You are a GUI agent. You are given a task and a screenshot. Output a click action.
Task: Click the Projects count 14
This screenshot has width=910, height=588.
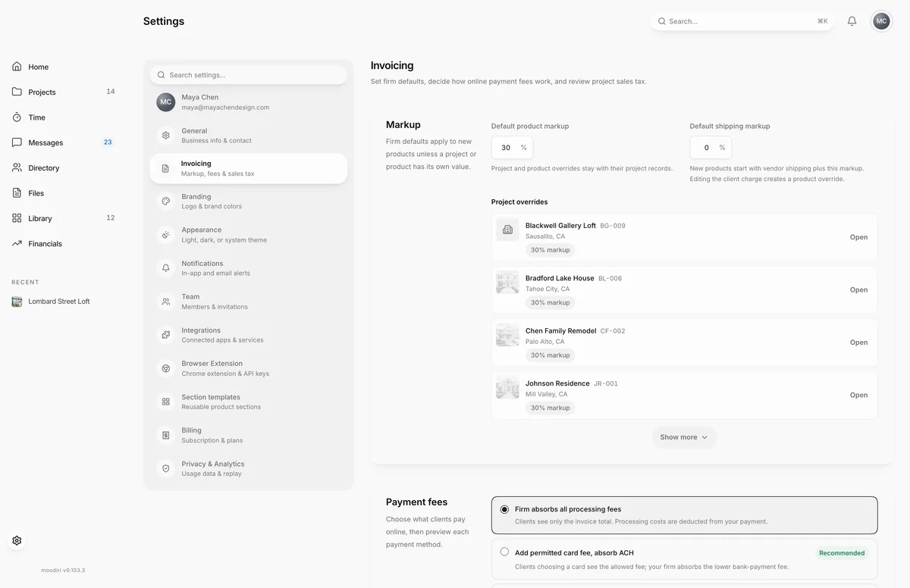[x=111, y=92]
